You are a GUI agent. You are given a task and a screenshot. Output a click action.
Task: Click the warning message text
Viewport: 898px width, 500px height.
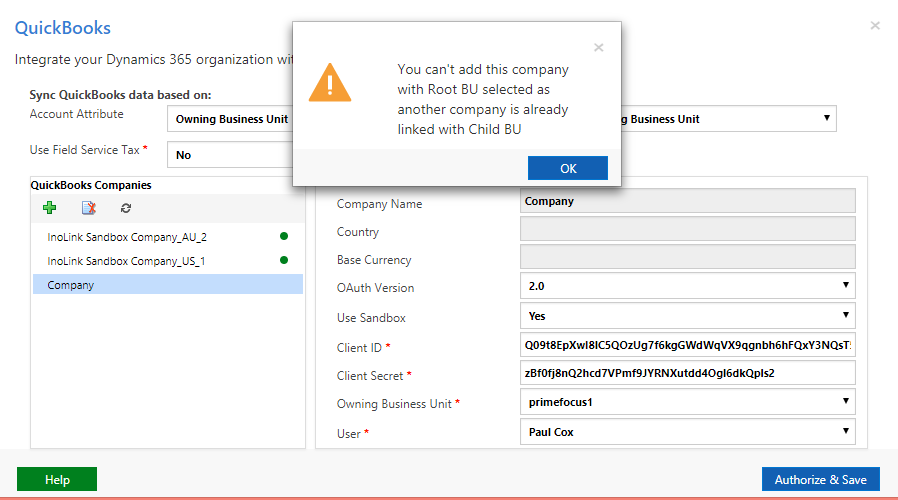[483, 99]
